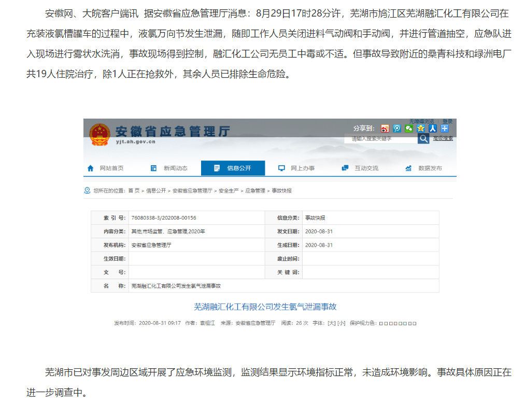This screenshot has width=525, height=420.
Task: Click the national emblem logo
Action: coord(100,135)
